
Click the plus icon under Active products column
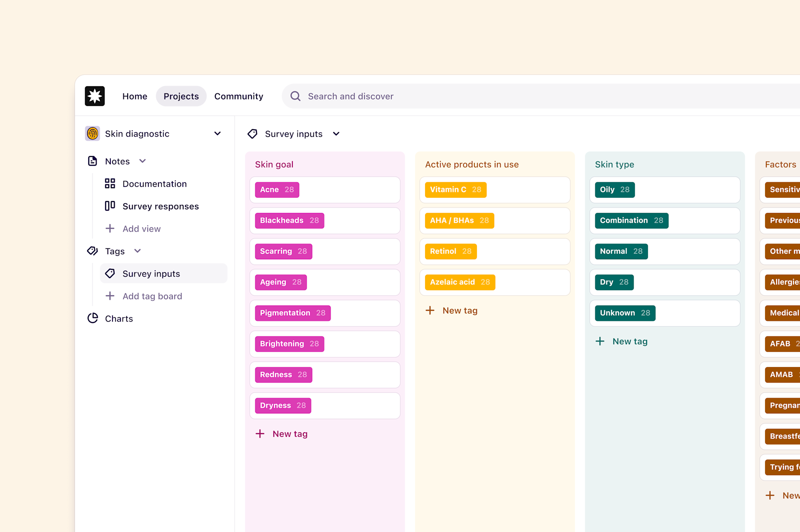pyautogui.click(x=430, y=311)
